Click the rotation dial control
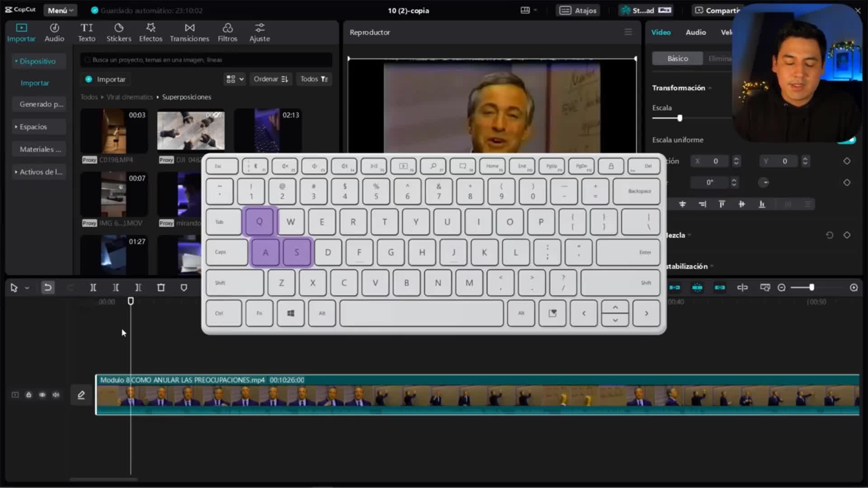Screen dimensions: 868x488 (x=764, y=183)
